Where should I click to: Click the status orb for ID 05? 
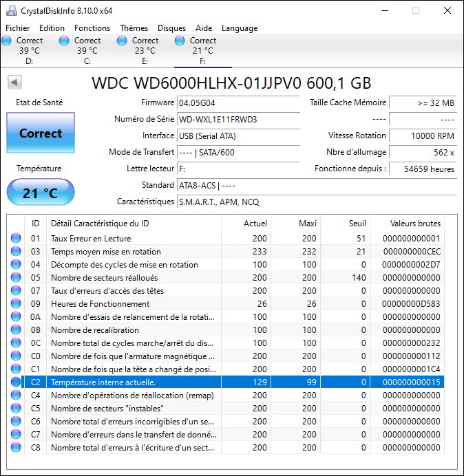tap(16, 277)
